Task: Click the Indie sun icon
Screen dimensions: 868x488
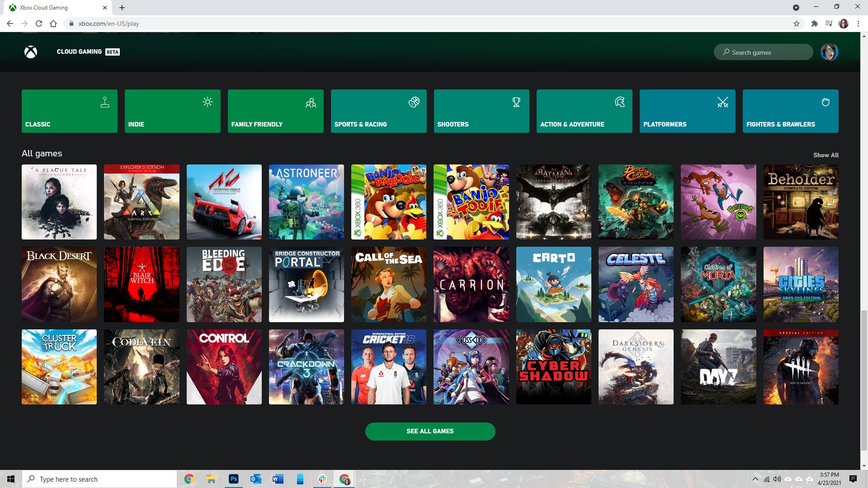Action: pos(208,102)
